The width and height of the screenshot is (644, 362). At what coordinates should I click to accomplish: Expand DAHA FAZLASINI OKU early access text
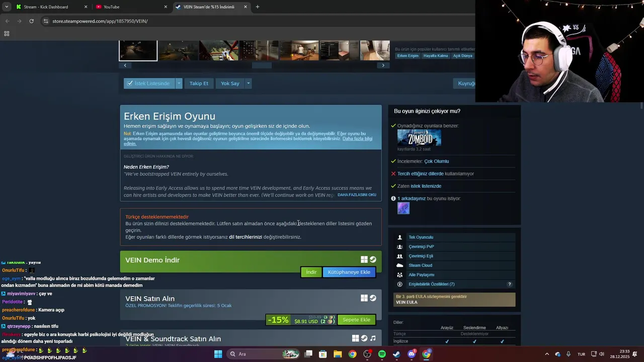pos(357,195)
